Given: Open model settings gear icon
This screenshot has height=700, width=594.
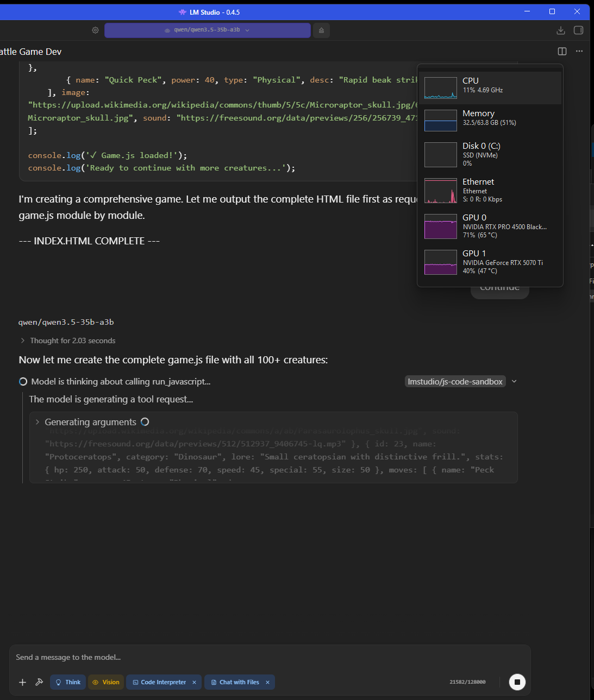Looking at the screenshot, I should point(95,30).
